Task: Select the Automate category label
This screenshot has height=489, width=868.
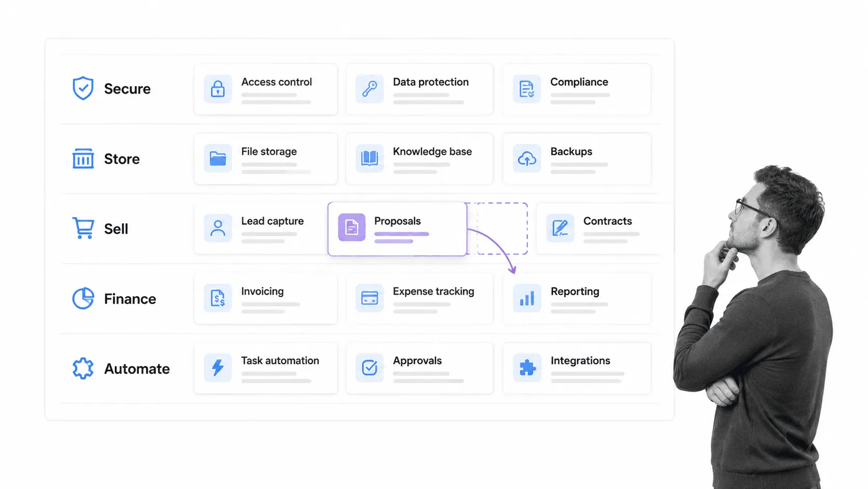Action: [x=137, y=369]
